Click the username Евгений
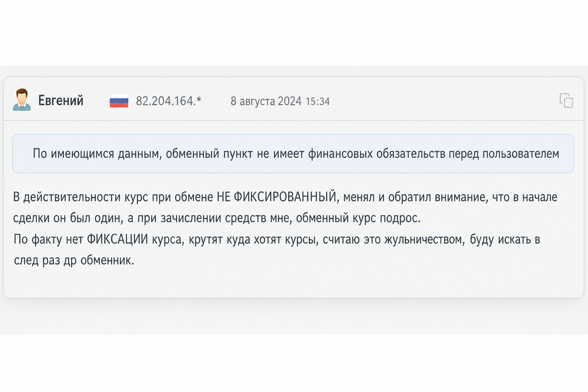 [x=61, y=100]
